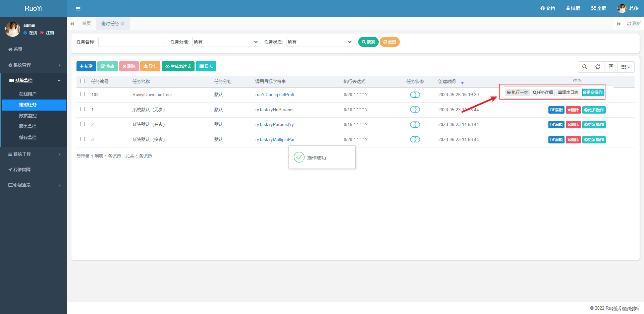Toggle card view icon in table toolbar

coord(611,67)
